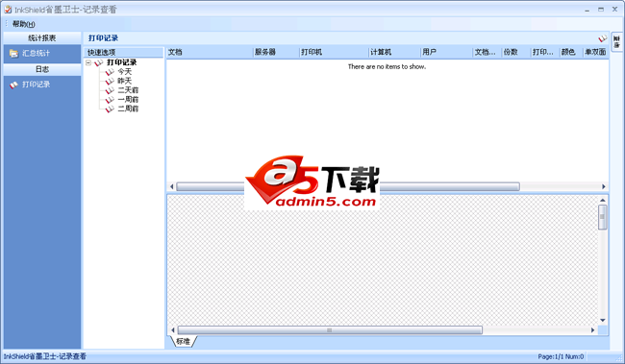Click the 汇总统计 folder icon in sidebar
Viewport: 625px width, 364px height.
(x=14, y=54)
